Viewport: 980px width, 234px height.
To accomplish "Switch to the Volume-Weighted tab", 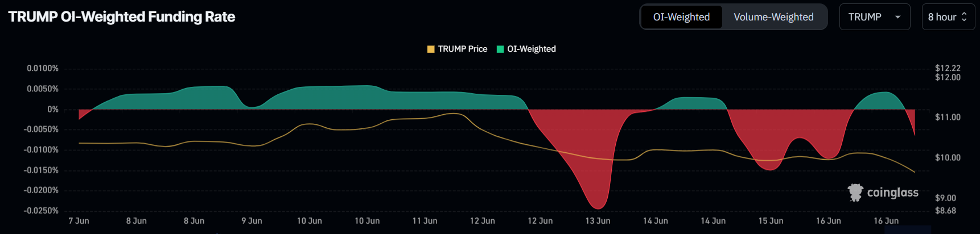I will 773,17.
